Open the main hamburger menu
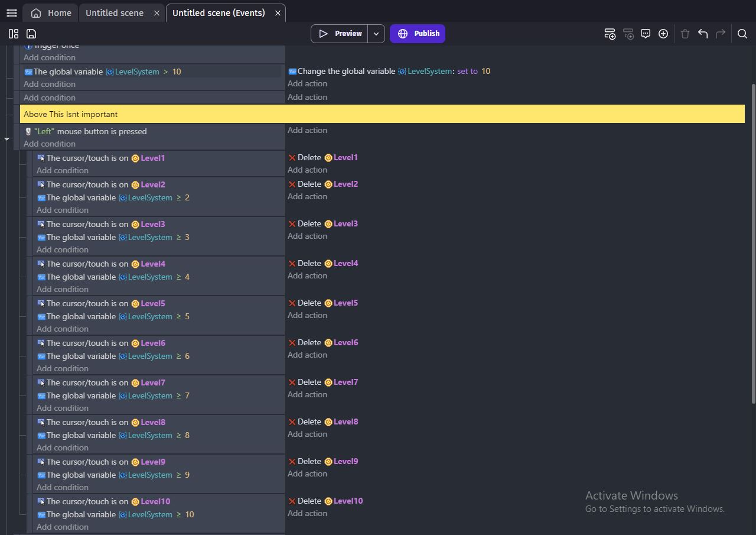Viewport: 756px width, 535px height. tap(11, 13)
